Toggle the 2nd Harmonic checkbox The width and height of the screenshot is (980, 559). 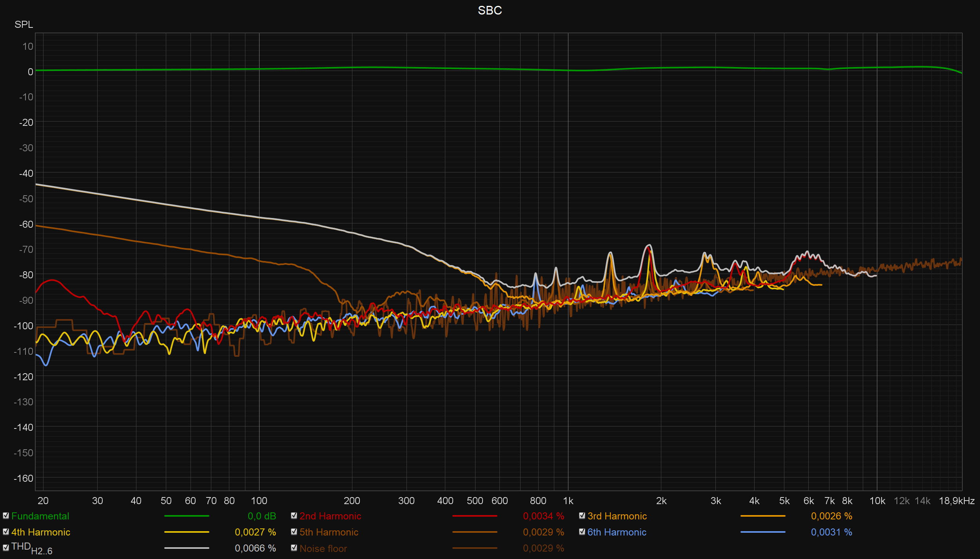(294, 516)
